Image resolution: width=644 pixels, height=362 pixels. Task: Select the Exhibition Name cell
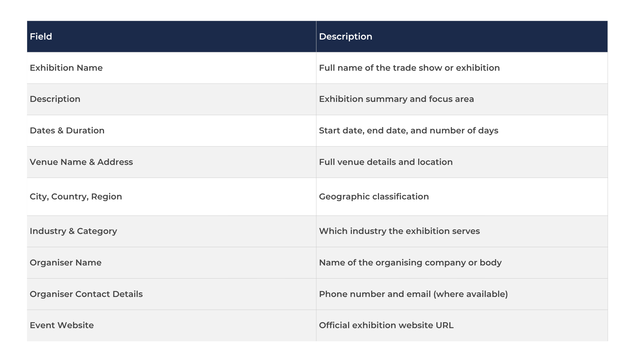pyautogui.click(x=66, y=68)
